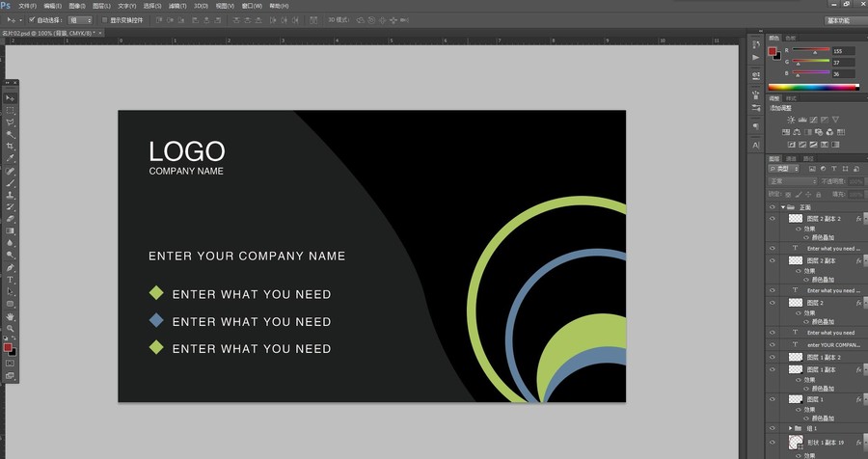Open the 文件(F) menu
The height and width of the screenshot is (459, 868).
27,6
